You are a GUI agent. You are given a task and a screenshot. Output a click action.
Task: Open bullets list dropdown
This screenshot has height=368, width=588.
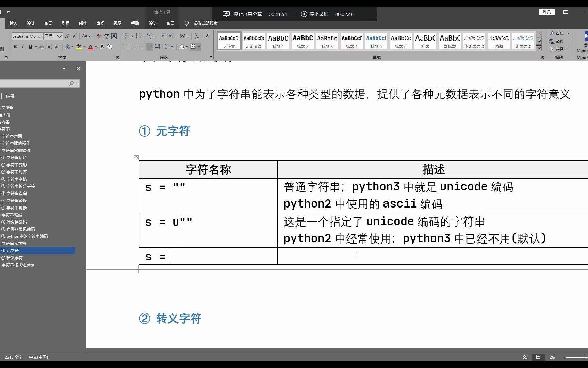132,36
